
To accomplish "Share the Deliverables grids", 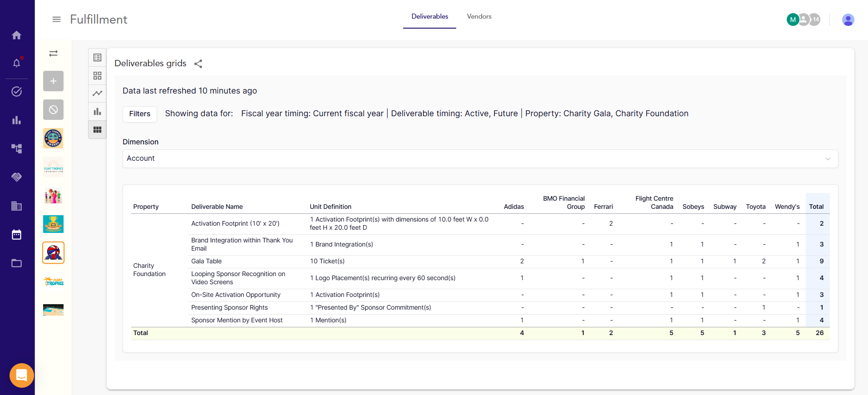I will 198,64.
